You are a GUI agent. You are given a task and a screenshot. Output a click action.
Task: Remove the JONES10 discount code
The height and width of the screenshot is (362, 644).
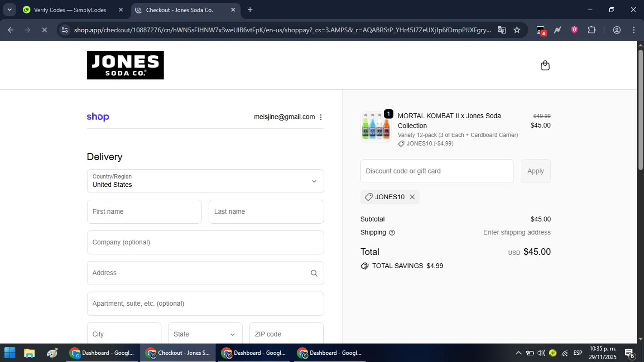click(412, 197)
